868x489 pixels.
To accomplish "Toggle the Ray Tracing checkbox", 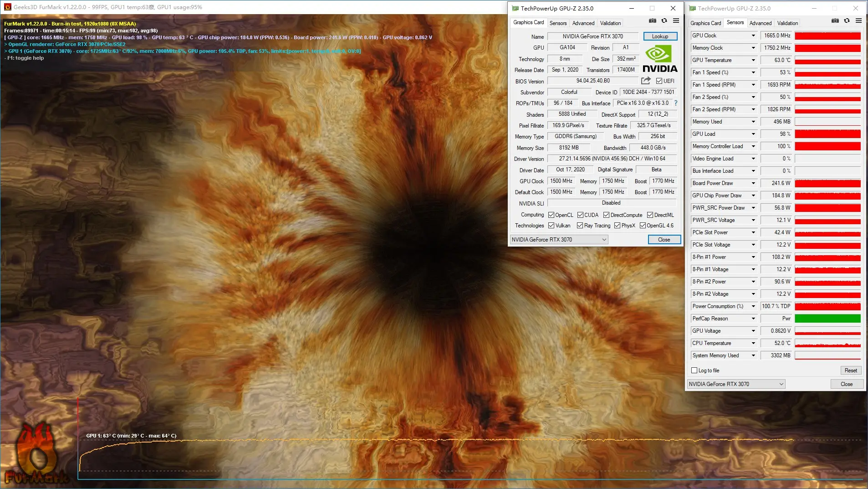I will coord(580,226).
